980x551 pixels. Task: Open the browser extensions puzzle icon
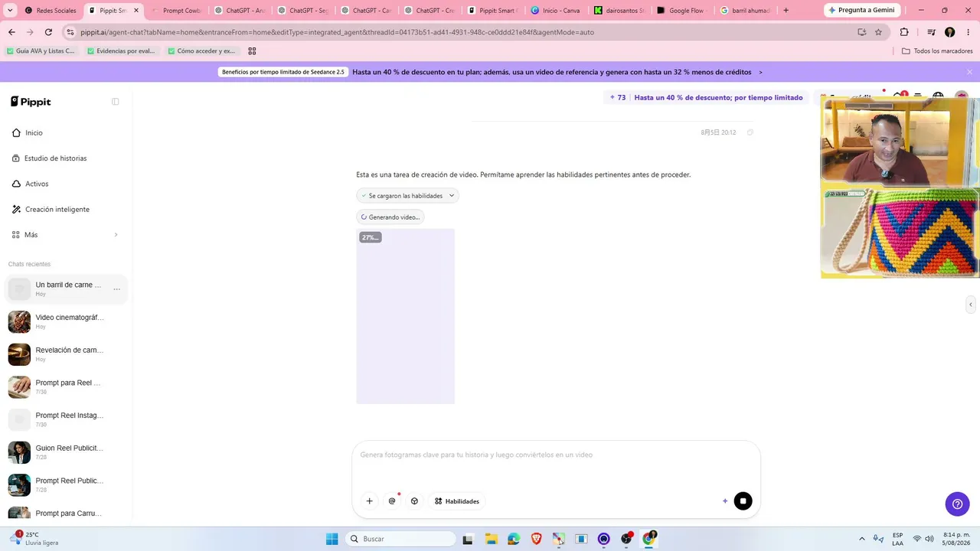pos(904,32)
